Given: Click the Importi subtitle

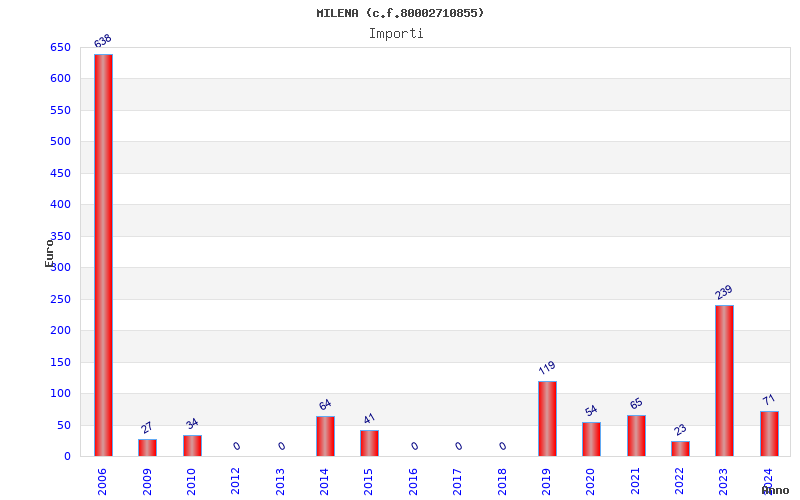Looking at the screenshot, I should 396,34.
